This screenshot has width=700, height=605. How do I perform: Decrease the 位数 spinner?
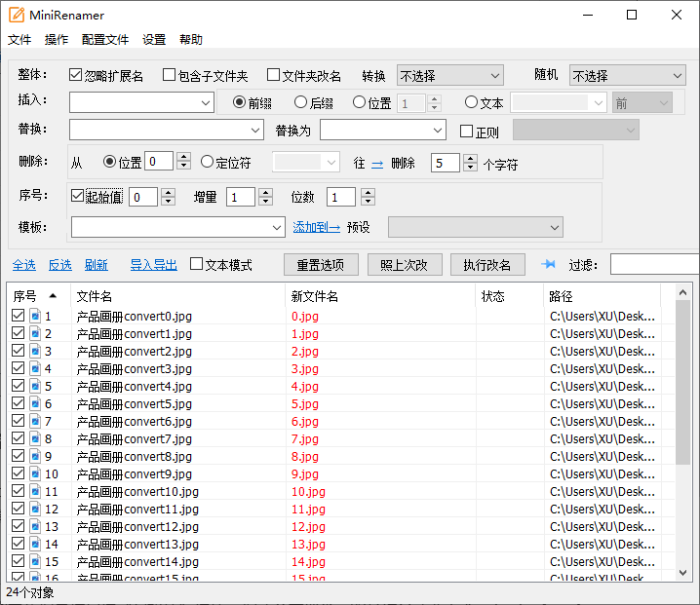pyautogui.click(x=368, y=201)
